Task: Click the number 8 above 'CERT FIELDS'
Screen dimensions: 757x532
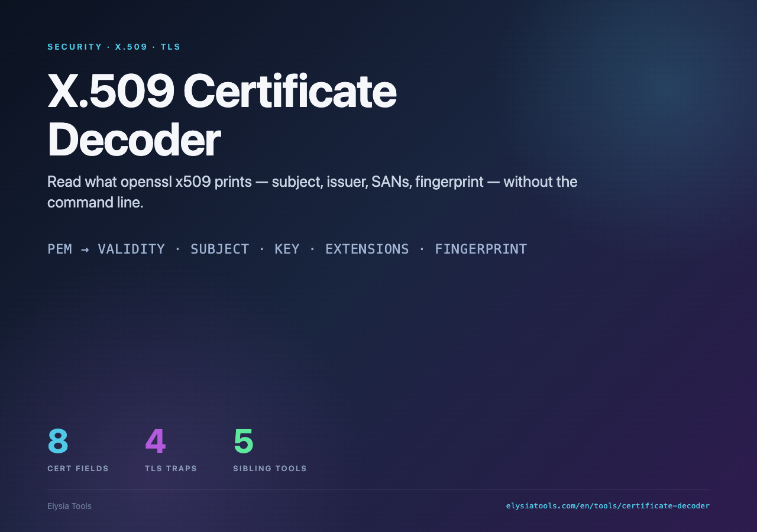Action: click(x=58, y=441)
